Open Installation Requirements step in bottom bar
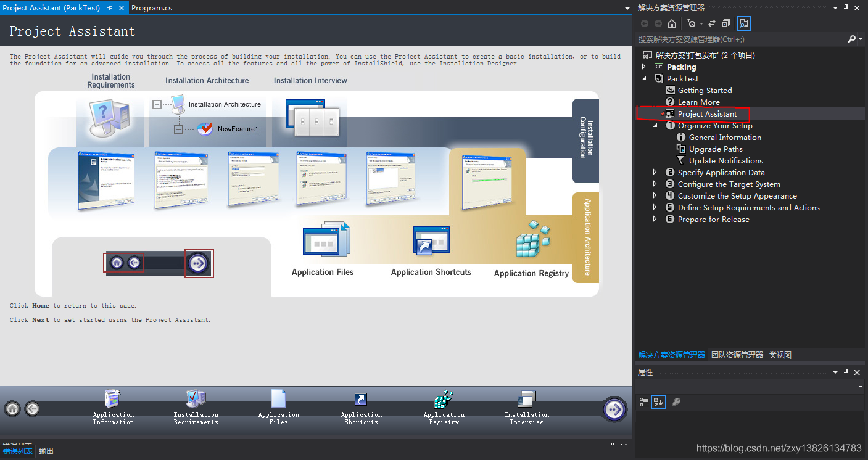The image size is (868, 460). click(x=196, y=407)
